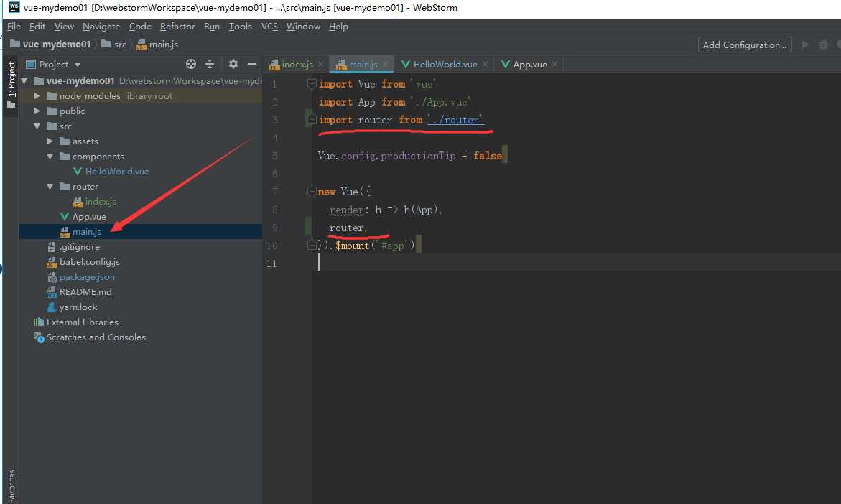Open the Tools menu

(x=241, y=27)
